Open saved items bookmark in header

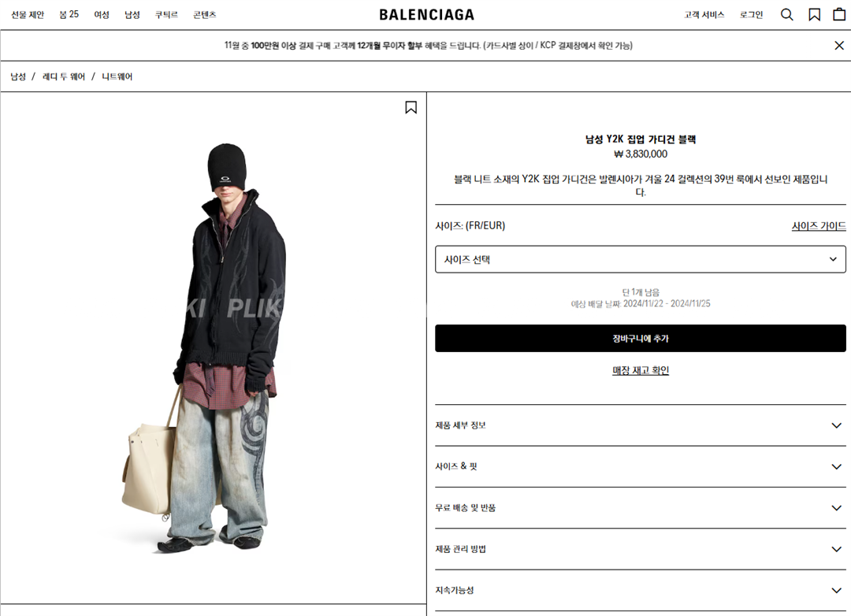pos(814,15)
